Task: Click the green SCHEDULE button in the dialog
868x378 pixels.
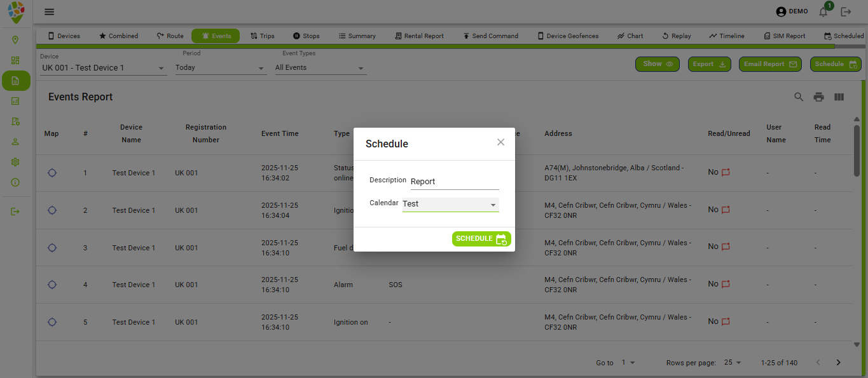Action: pos(481,238)
